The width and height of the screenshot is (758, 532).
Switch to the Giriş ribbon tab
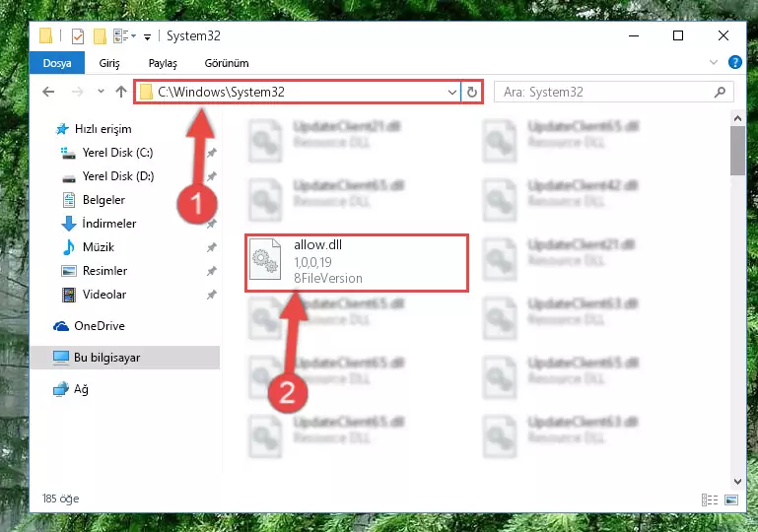109,63
